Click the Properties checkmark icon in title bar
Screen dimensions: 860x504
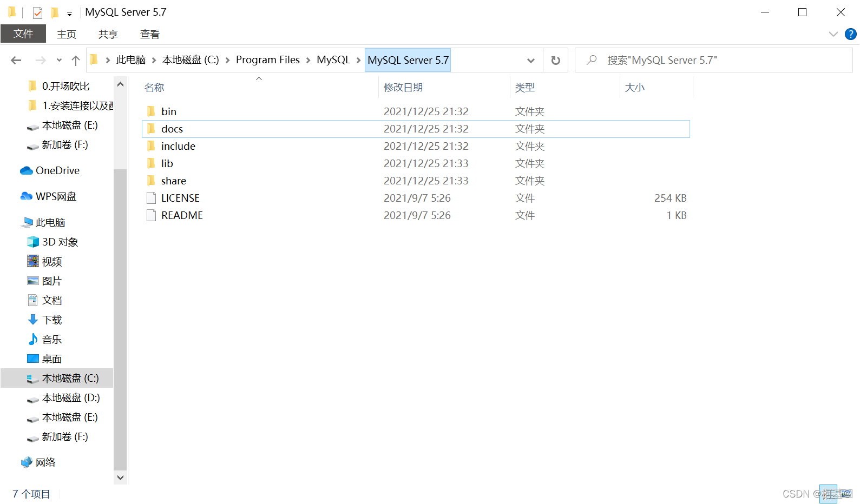[x=37, y=12]
